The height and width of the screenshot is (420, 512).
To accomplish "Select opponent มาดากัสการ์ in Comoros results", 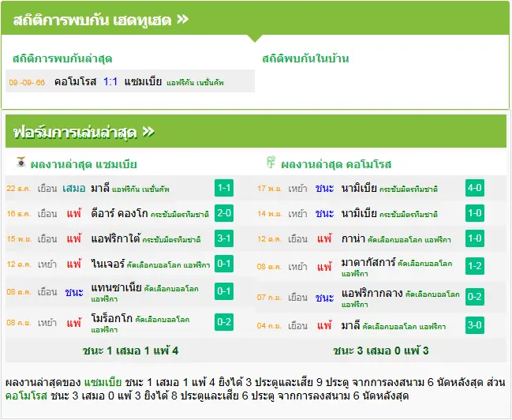I will (368, 262).
